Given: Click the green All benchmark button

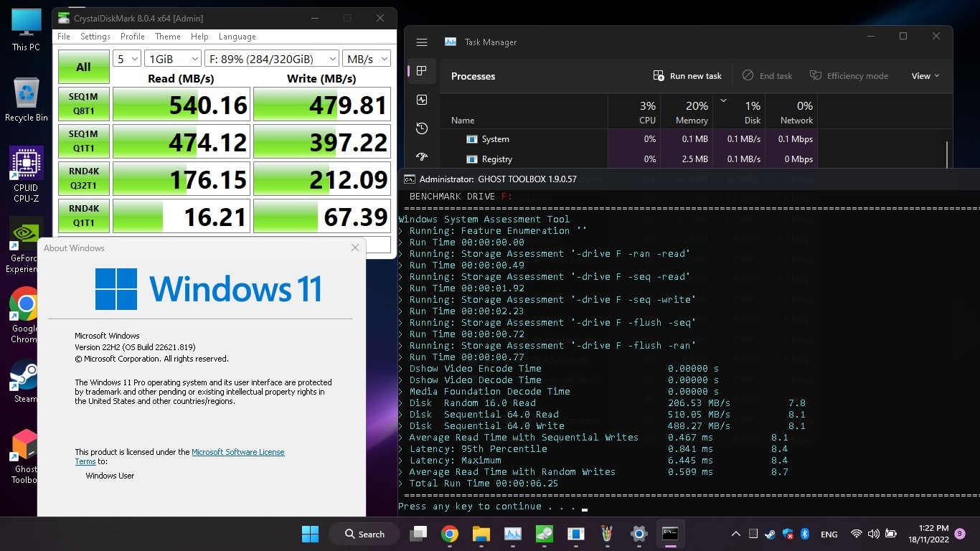Looking at the screenshot, I should point(84,67).
